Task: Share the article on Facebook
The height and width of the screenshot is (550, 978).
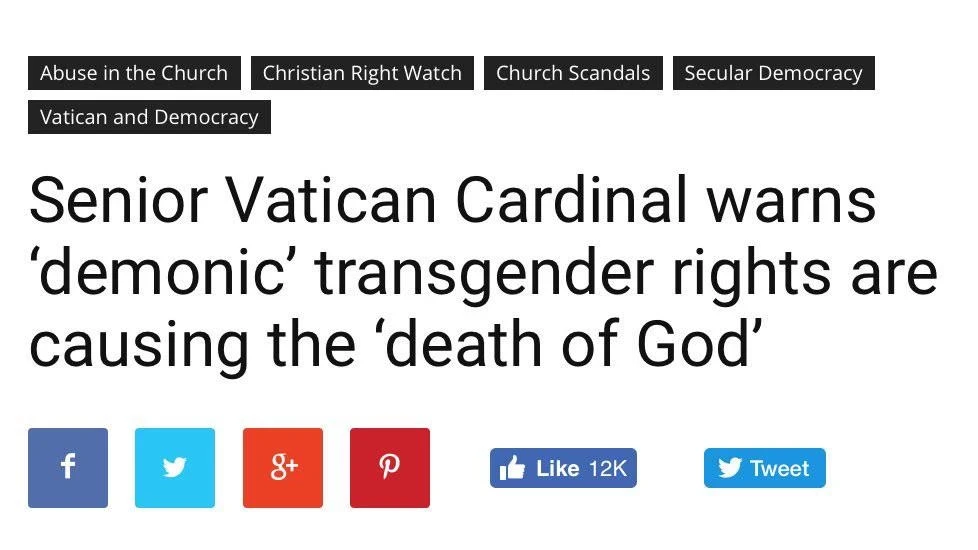Action: 68,468
